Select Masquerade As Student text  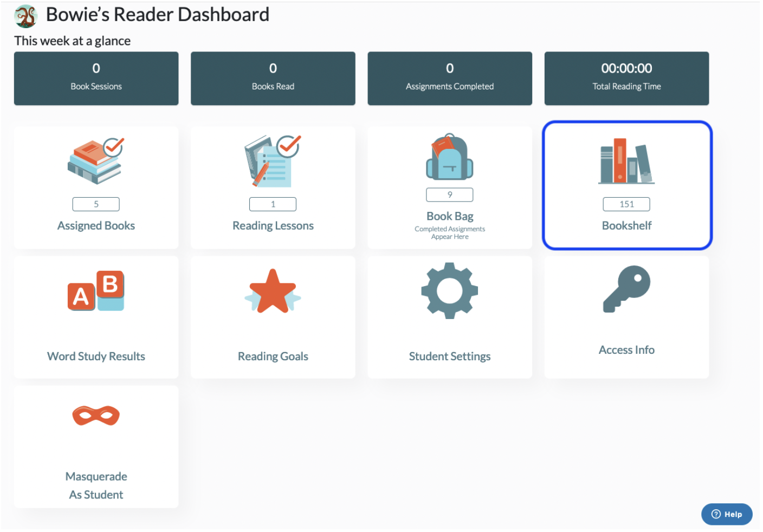pos(96,485)
